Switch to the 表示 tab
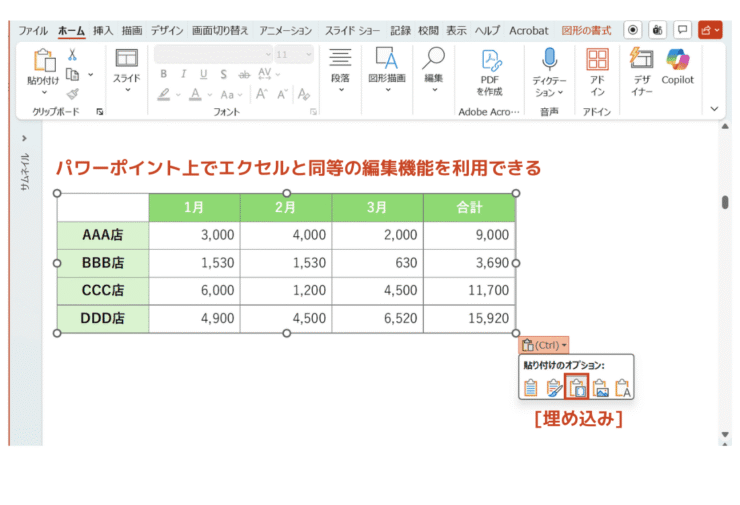 click(456, 31)
